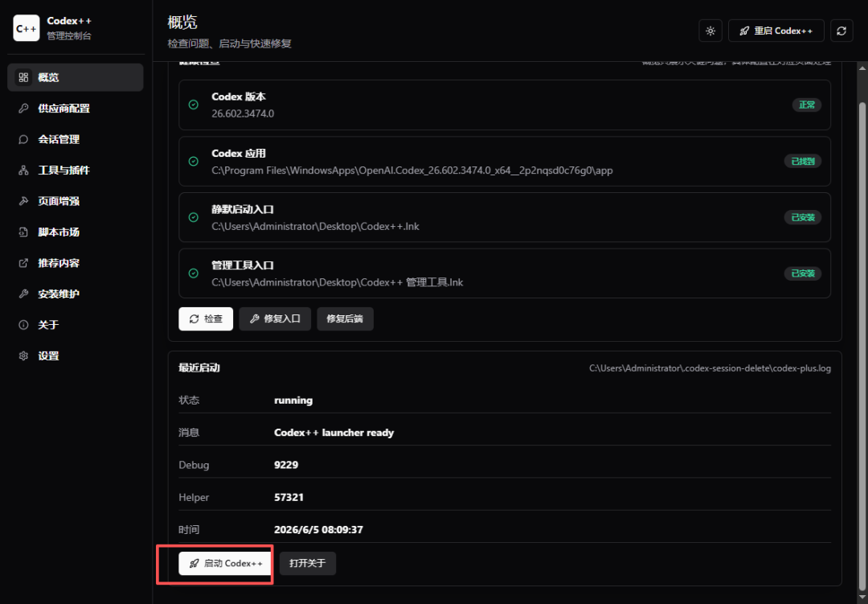Click the script icon beside 脚本市场
Image resolution: width=868 pixels, height=604 pixels.
(x=23, y=232)
